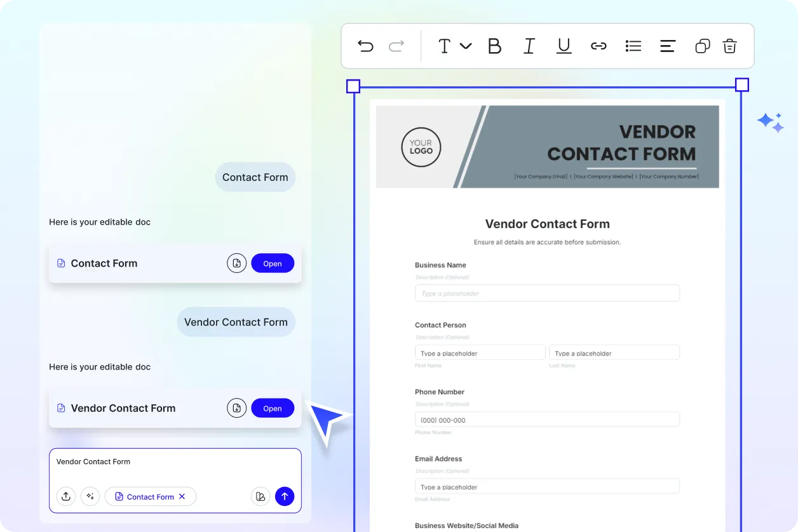Click the company email placeholder in banner

pos(541,176)
